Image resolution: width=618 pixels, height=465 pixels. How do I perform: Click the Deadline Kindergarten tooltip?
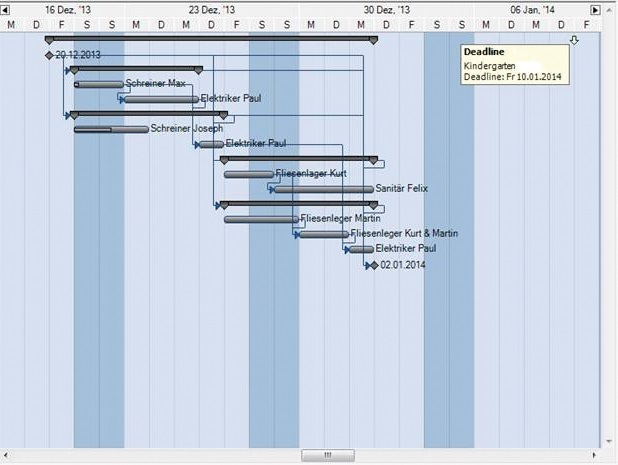pos(514,65)
